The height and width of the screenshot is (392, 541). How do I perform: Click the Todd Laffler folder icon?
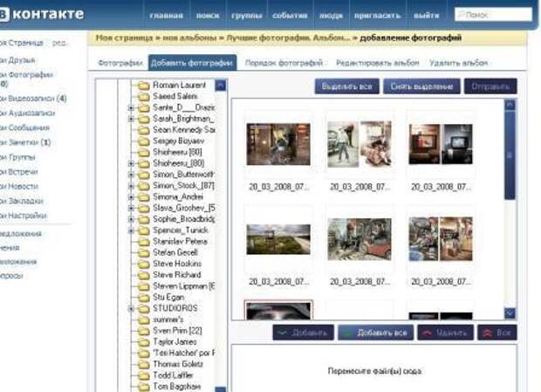pos(145,375)
